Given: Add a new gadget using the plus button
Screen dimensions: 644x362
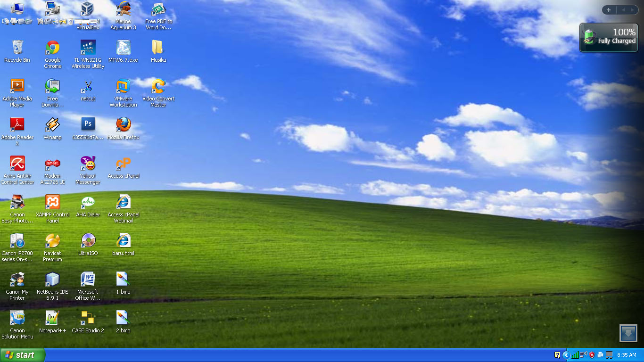Looking at the screenshot, I should coord(608,9).
